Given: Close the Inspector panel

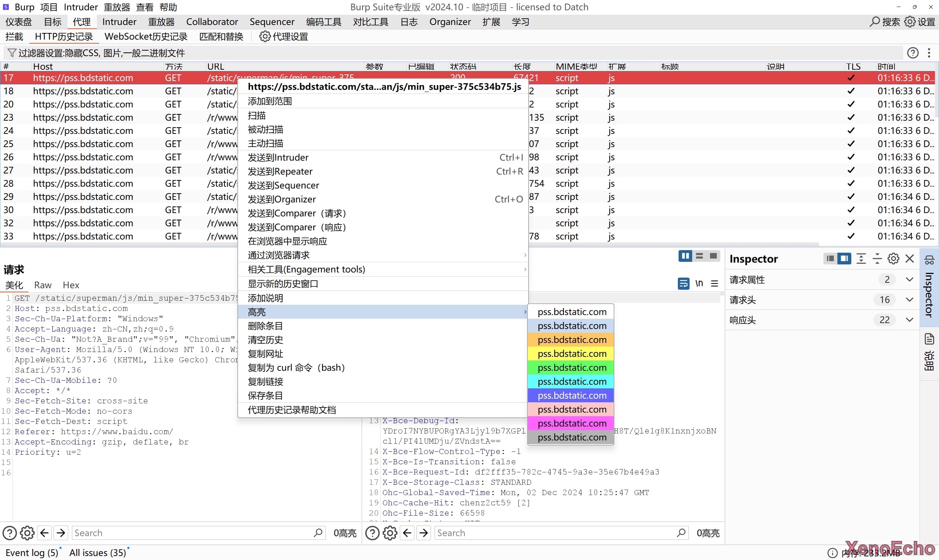Looking at the screenshot, I should (x=910, y=259).
